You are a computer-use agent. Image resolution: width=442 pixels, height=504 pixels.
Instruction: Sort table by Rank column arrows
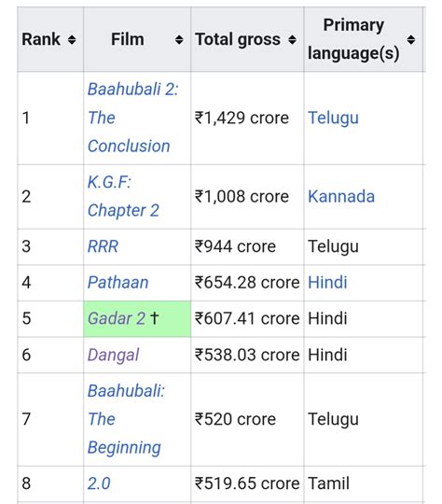[x=72, y=39]
